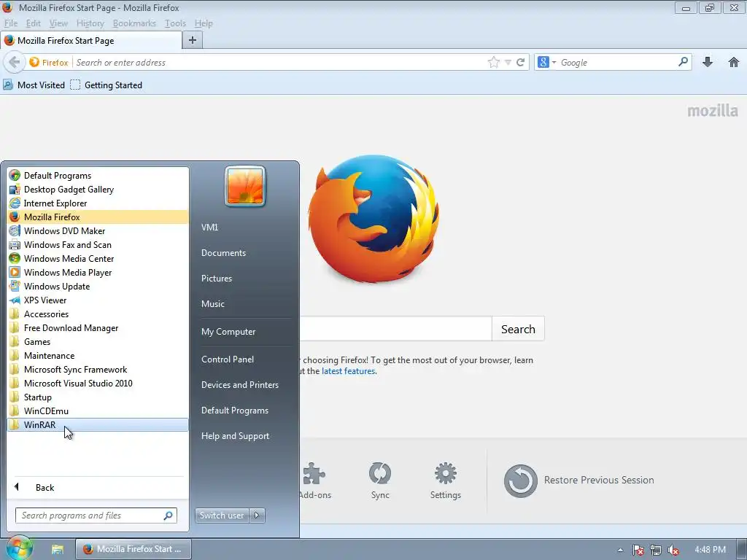Image resolution: width=747 pixels, height=560 pixels.
Task: Expand the Maintenance folder
Action: coord(98,356)
